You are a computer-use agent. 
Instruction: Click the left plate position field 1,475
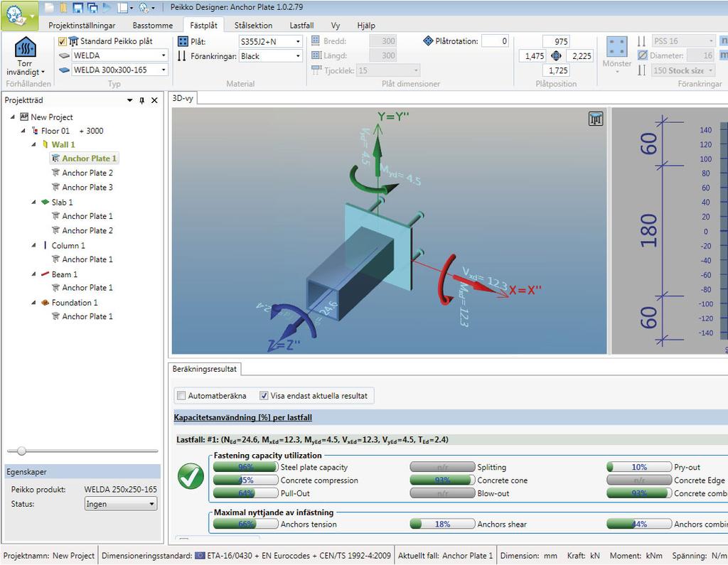click(x=532, y=56)
